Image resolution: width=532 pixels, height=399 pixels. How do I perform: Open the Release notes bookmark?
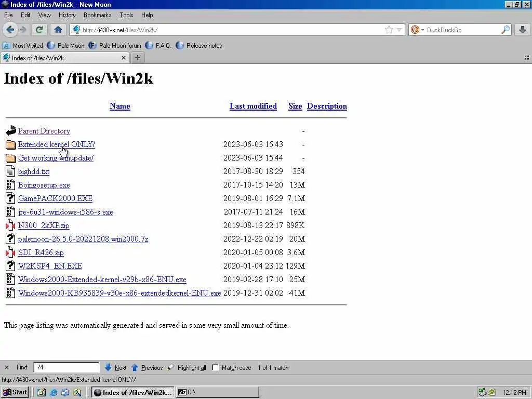tap(199, 46)
